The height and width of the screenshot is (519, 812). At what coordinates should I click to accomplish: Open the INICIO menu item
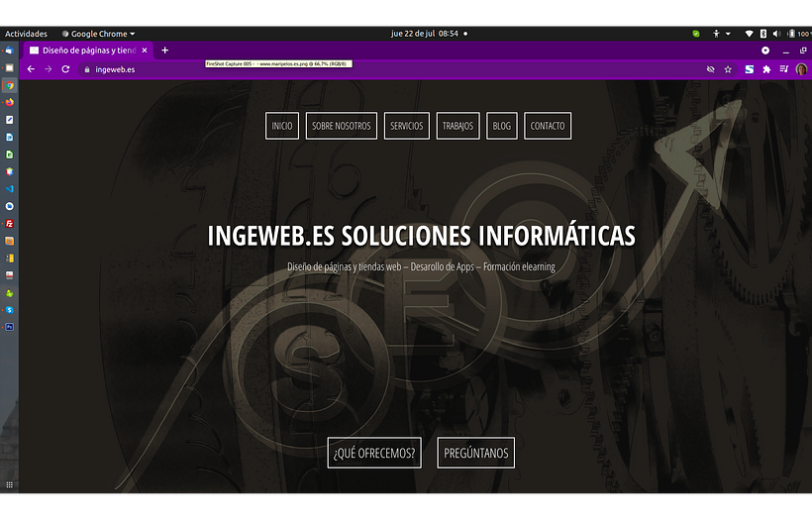click(282, 126)
